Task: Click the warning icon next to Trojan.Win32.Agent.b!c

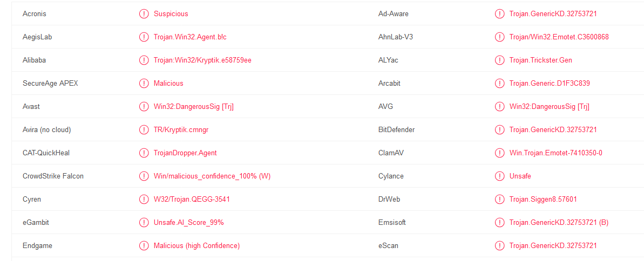Action: 144,37
